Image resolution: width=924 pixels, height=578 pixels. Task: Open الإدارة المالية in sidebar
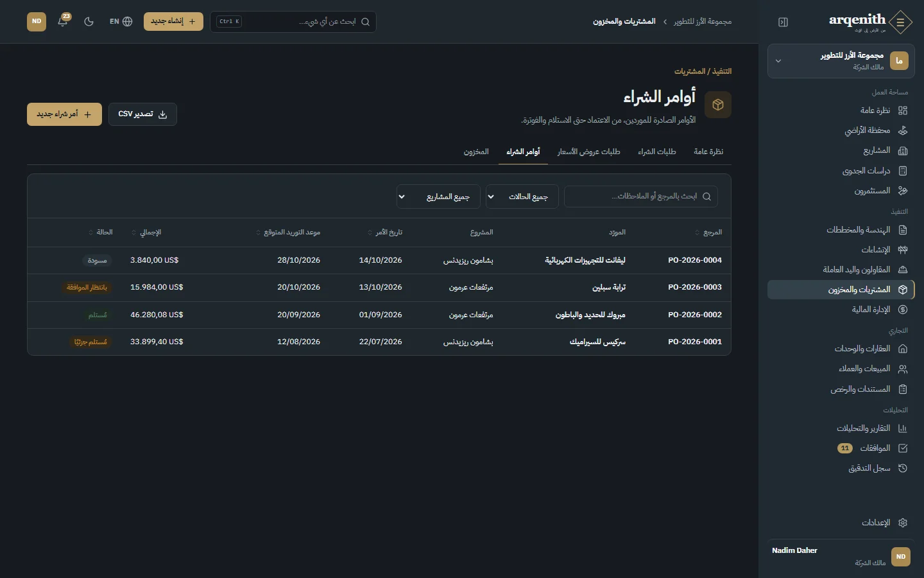click(841, 310)
